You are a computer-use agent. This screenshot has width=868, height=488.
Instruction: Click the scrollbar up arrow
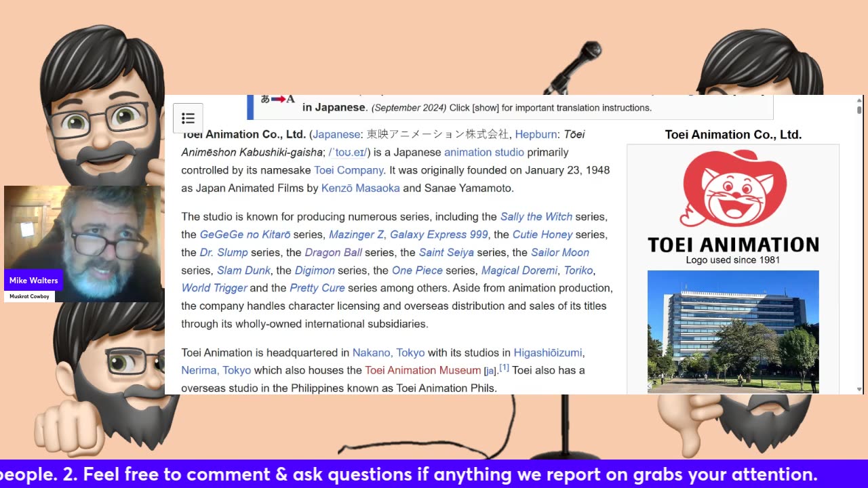859,100
